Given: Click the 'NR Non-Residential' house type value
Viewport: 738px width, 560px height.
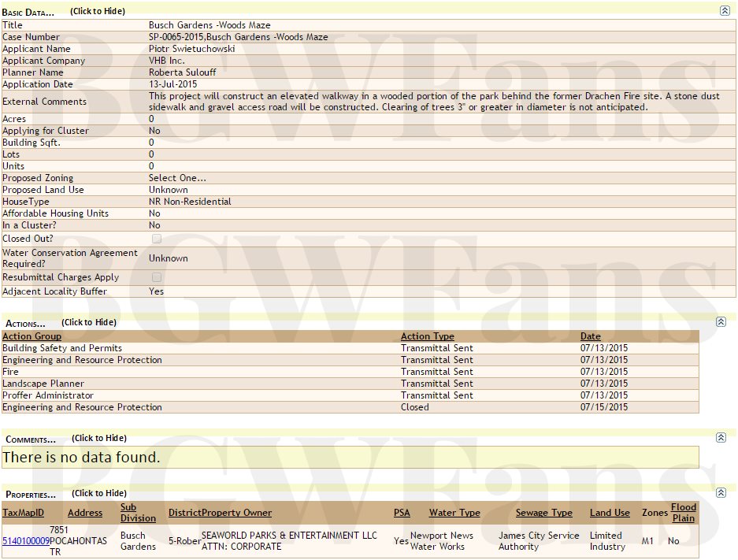Looking at the screenshot, I should click(190, 202).
